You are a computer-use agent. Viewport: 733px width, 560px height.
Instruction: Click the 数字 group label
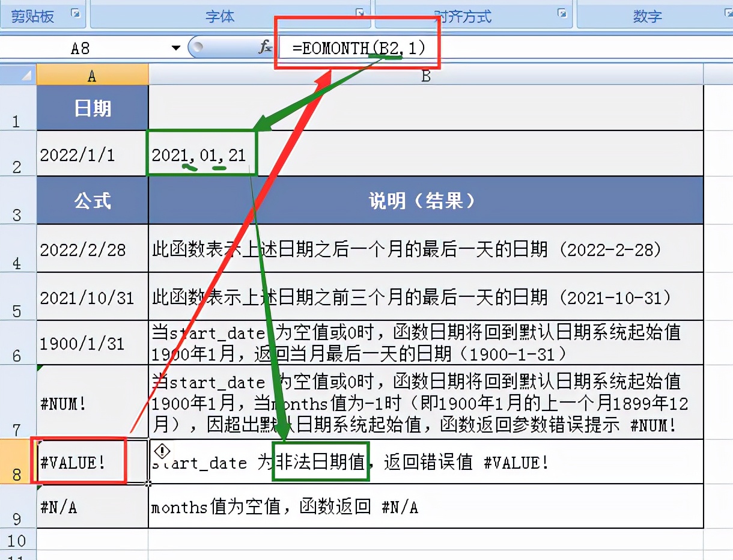647,16
